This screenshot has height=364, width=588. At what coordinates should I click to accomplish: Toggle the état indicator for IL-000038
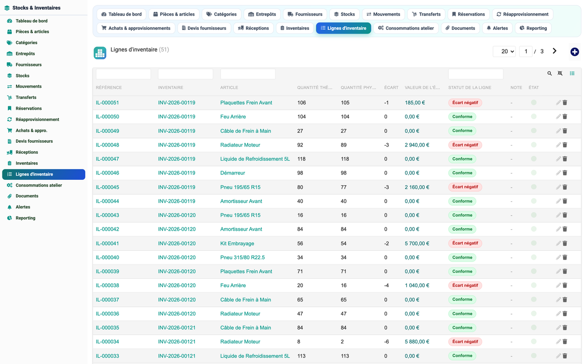coord(534,286)
